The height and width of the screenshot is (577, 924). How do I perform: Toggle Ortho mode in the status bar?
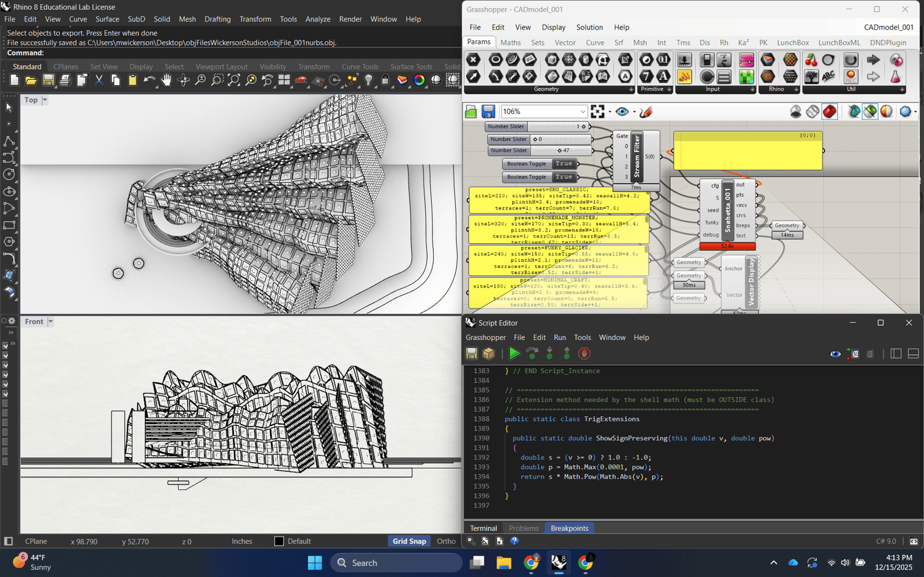[x=446, y=541]
